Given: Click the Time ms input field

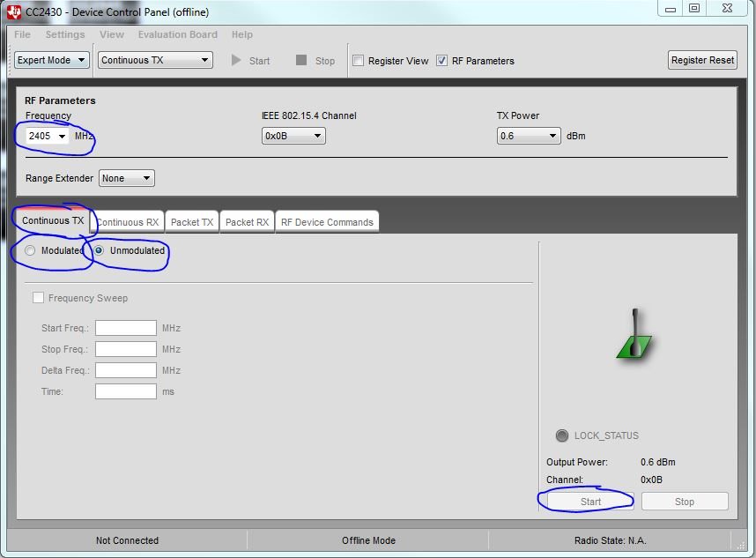Looking at the screenshot, I should (126, 391).
